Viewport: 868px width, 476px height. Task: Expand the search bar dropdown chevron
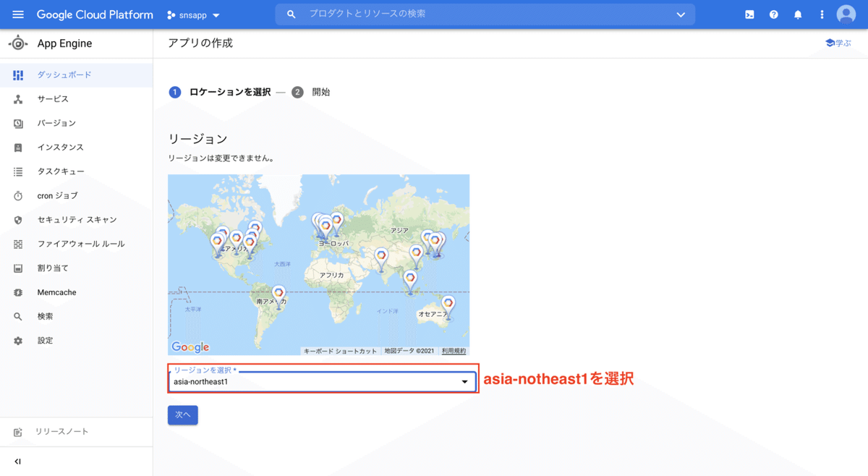[680, 14]
